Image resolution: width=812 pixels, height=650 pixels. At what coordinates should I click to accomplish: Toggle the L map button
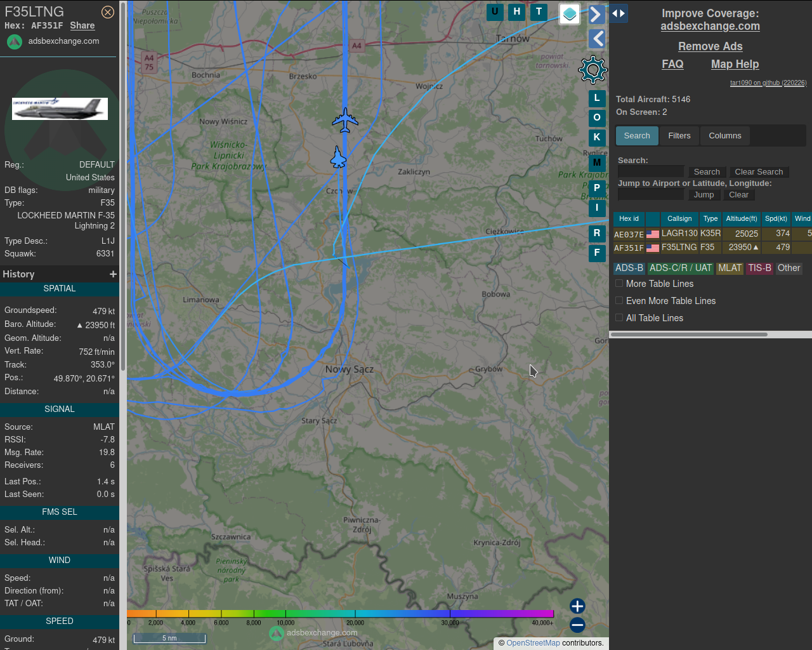(597, 98)
